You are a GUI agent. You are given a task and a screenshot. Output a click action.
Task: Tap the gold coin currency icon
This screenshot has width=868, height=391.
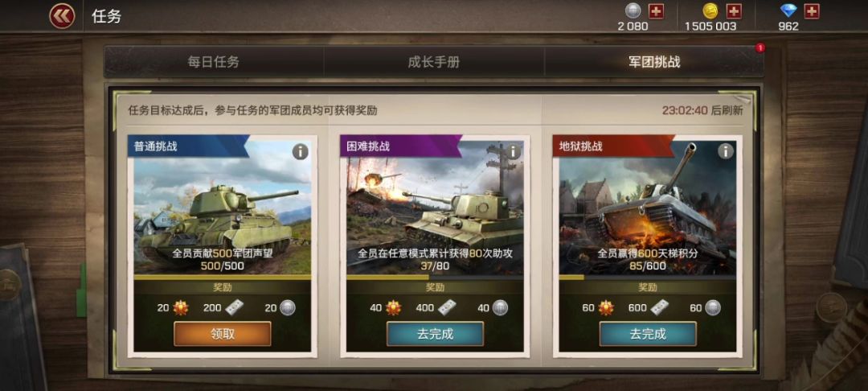point(710,10)
